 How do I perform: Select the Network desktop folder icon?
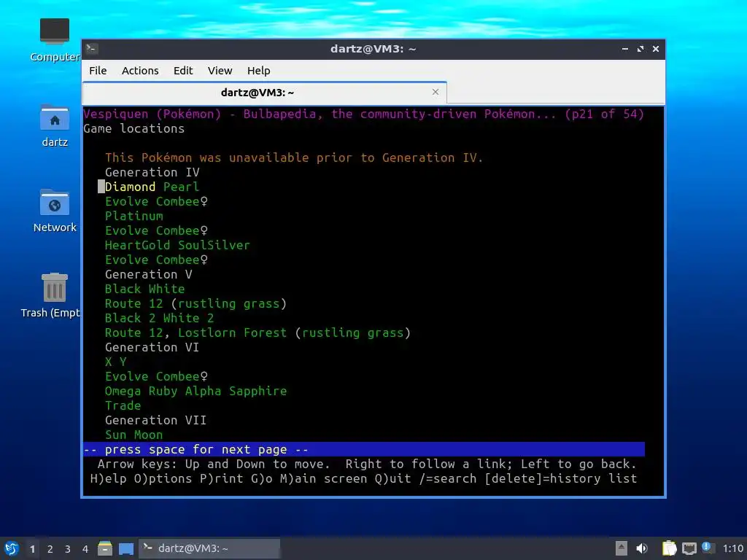55,211
